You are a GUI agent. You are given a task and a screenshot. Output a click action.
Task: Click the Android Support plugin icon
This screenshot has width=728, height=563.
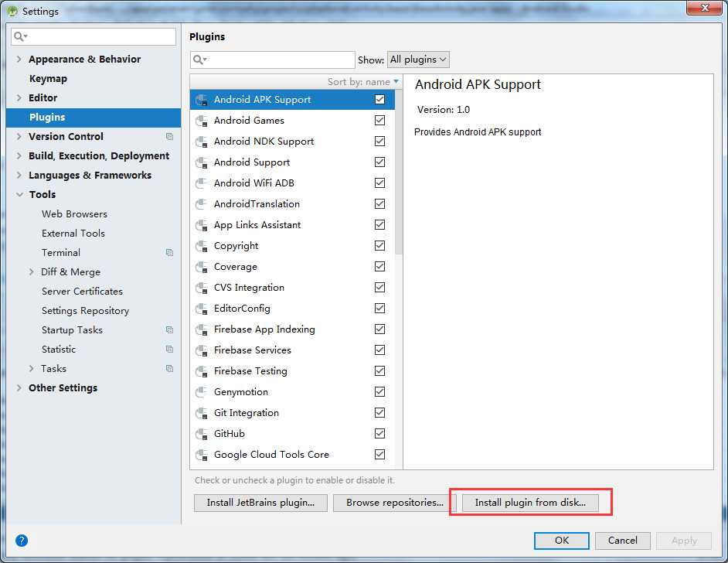coord(202,162)
